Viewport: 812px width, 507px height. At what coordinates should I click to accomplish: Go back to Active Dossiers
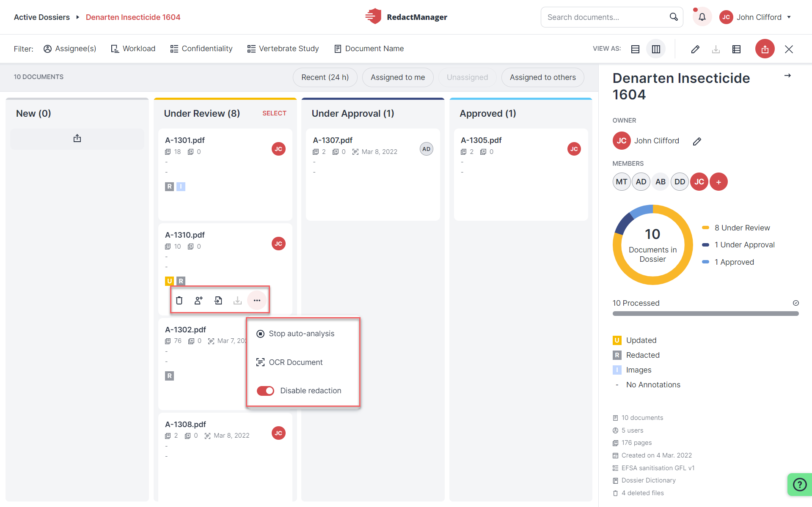click(42, 17)
